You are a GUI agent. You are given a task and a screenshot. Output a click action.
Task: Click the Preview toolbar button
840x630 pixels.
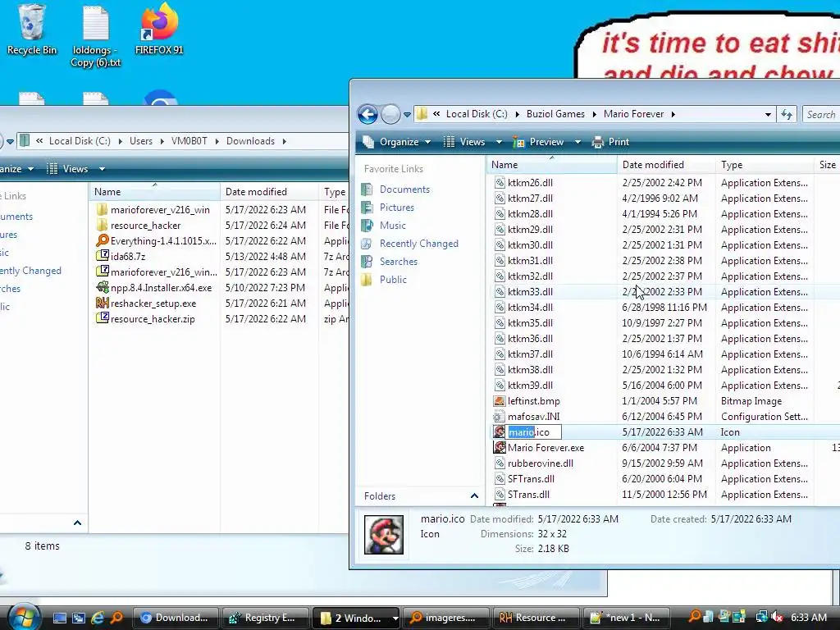click(x=539, y=142)
